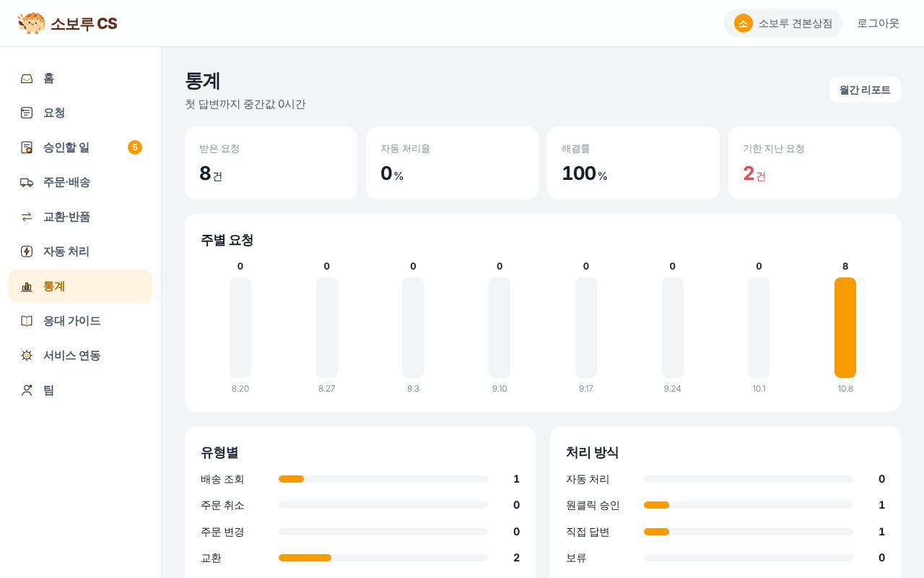Click the 받은 요청 8건 card

tap(271, 163)
